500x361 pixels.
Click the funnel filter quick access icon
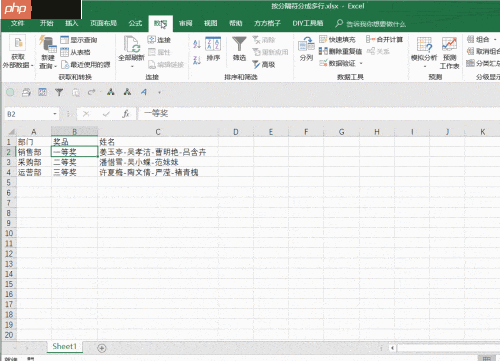(59, 92)
